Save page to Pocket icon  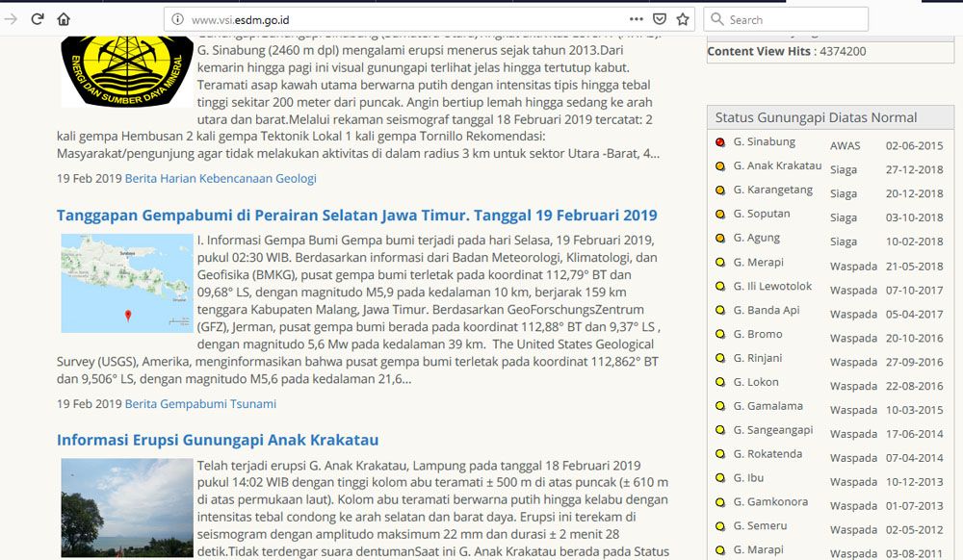click(x=660, y=19)
